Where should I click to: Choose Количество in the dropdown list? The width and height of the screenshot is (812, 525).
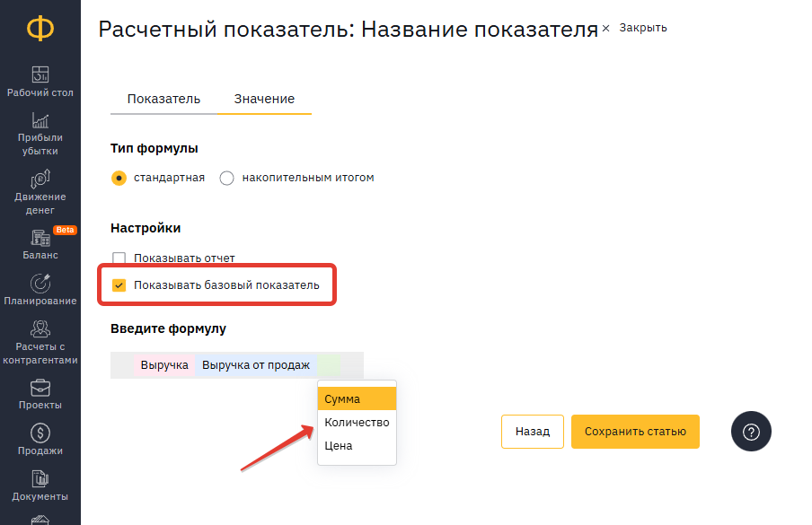357,422
